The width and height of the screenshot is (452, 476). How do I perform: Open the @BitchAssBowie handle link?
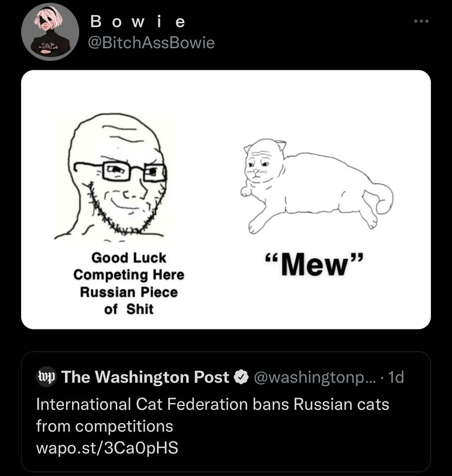click(x=151, y=43)
